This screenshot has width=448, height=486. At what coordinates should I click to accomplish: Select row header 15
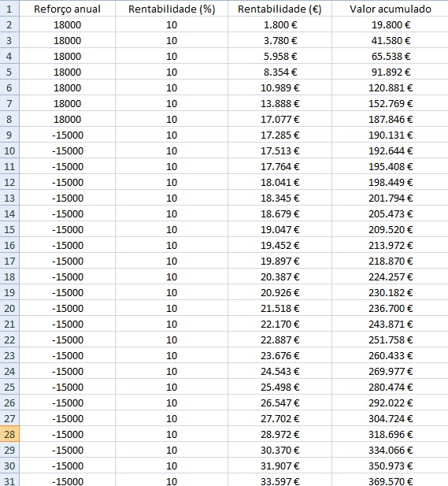click(x=9, y=229)
